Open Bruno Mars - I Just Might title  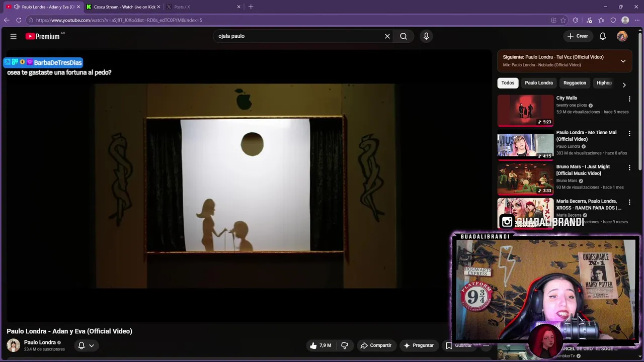(583, 170)
